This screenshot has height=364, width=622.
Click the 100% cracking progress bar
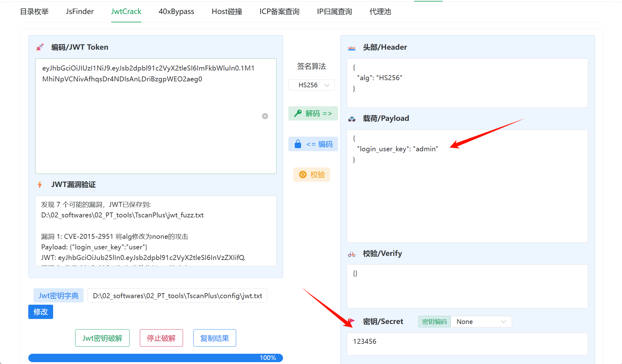pos(155,358)
